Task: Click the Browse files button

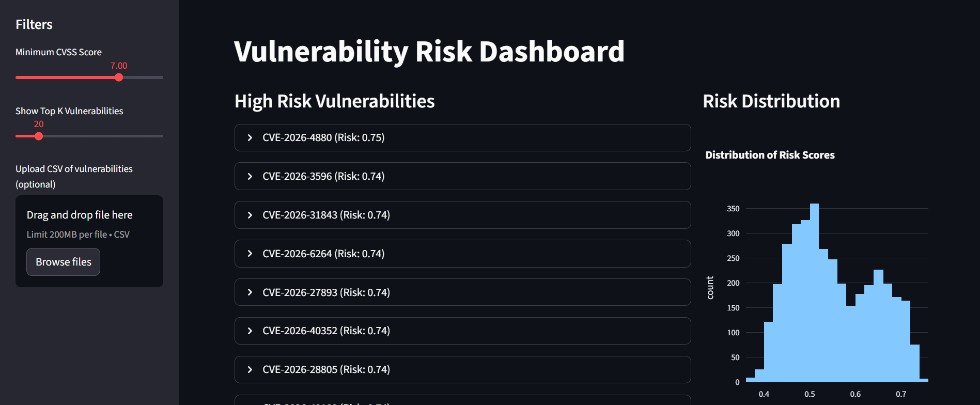Action: (x=63, y=262)
